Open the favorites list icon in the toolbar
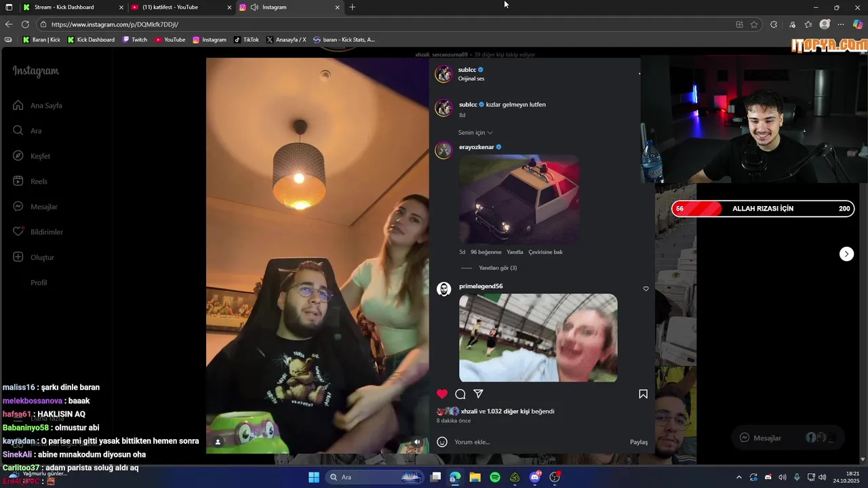 (x=808, y=24)
